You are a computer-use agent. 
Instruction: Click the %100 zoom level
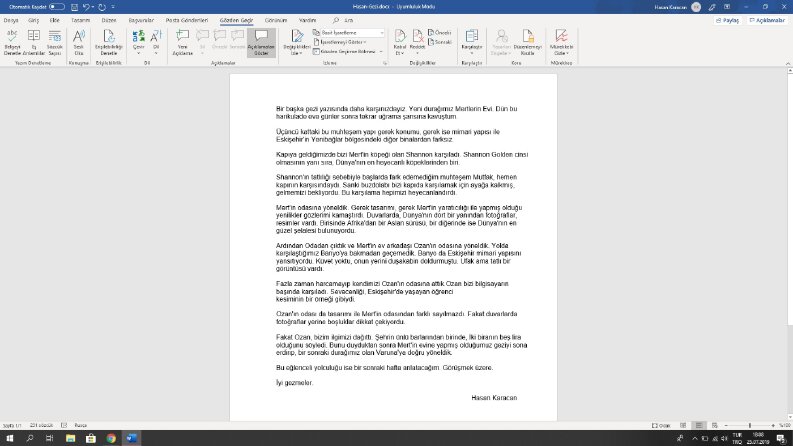pos(784,425)
